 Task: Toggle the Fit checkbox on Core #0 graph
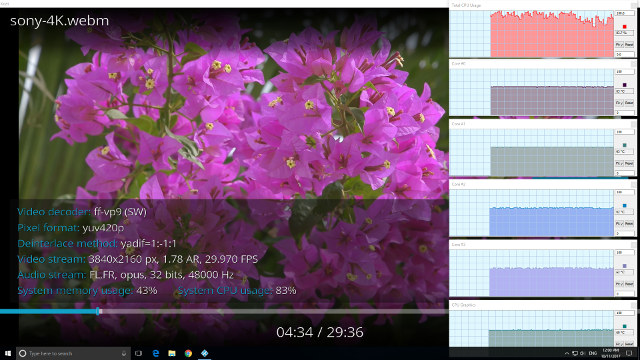click(619, 103)
